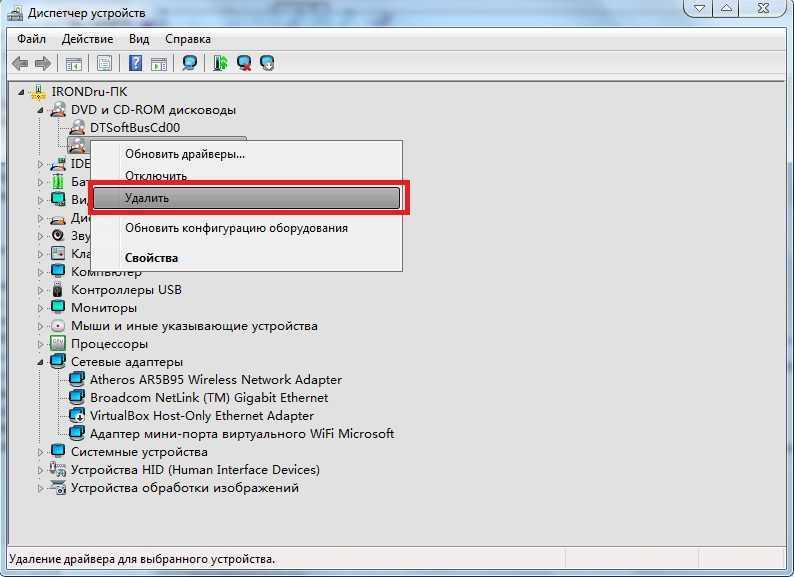
Task: Click the status bar text about driver removal
Action: point(142,559)
